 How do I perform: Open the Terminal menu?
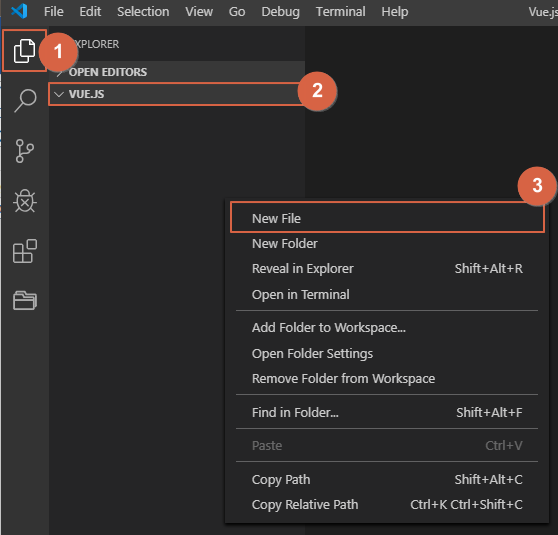(341, 12)
